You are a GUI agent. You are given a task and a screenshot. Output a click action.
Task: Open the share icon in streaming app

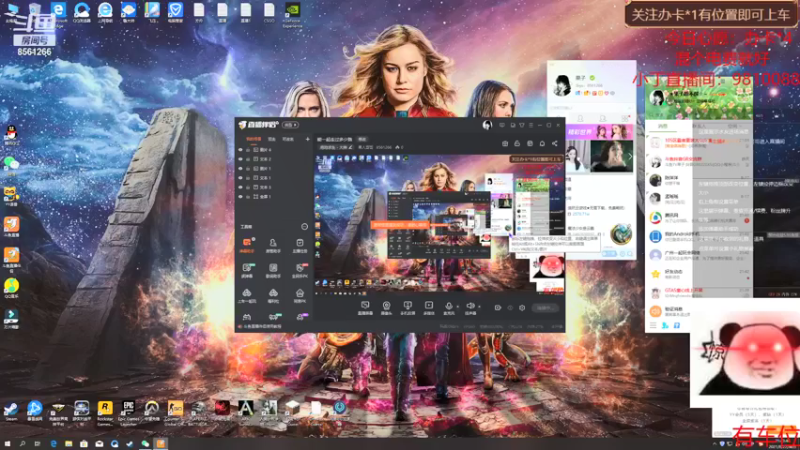555,144
